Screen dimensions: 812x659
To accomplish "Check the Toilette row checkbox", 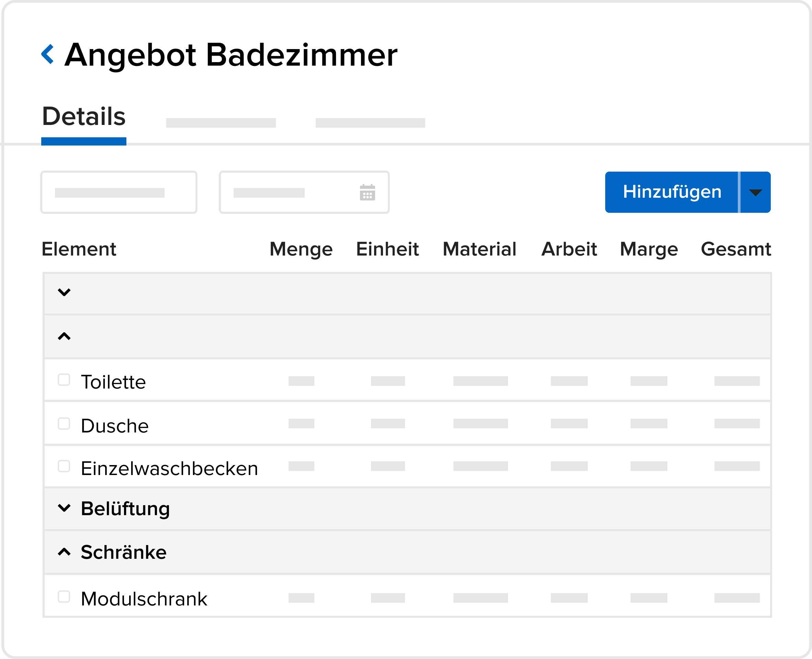I will click(64, 380).
